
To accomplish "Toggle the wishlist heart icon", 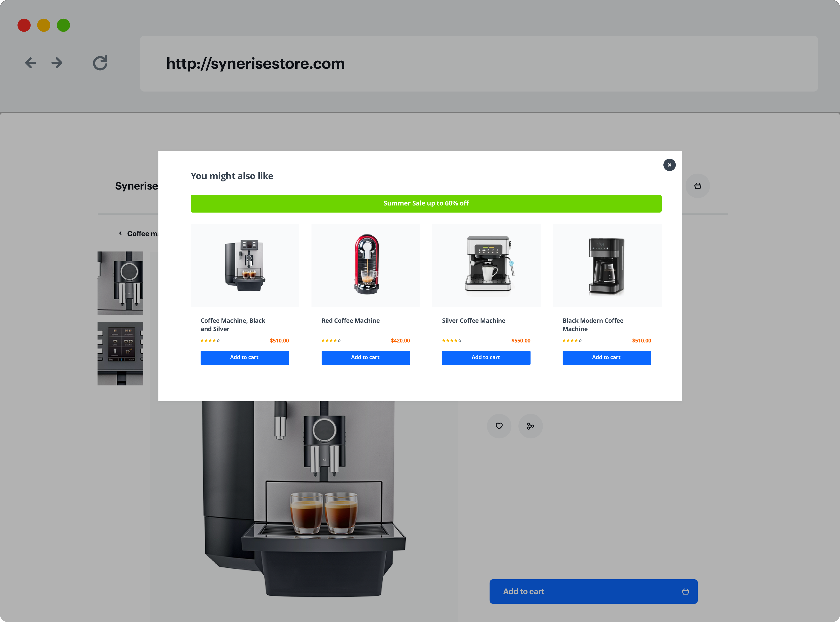I will (499, 426).
